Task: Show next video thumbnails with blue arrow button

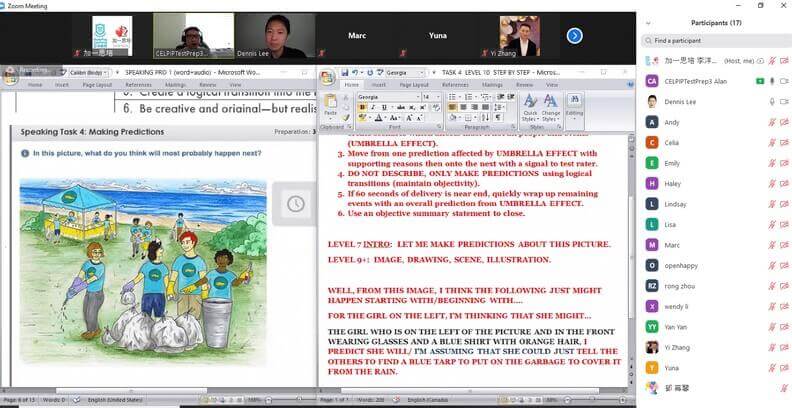Action: tap(574, 36)
